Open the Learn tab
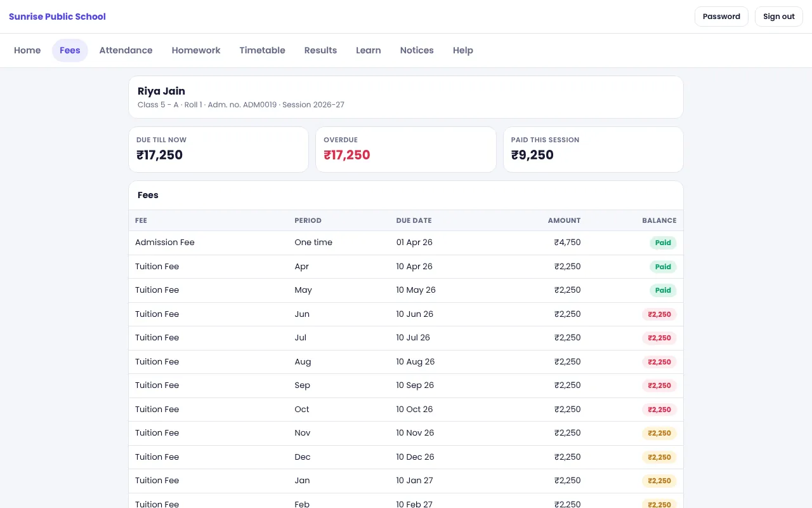This screenshot has height=508, width=812. coord(369,50)
